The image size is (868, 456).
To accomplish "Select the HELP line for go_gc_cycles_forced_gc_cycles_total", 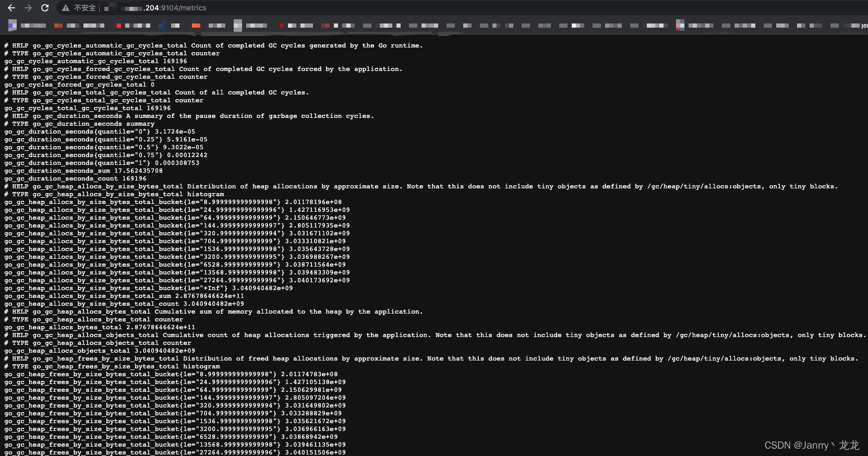I will pos(203,69).
